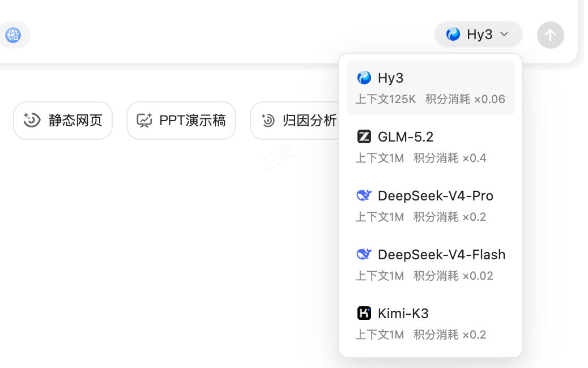Click the GLM-5.2 Z logo icon
This screenshot has width=588, height=368.
click(x=364, y=137)
